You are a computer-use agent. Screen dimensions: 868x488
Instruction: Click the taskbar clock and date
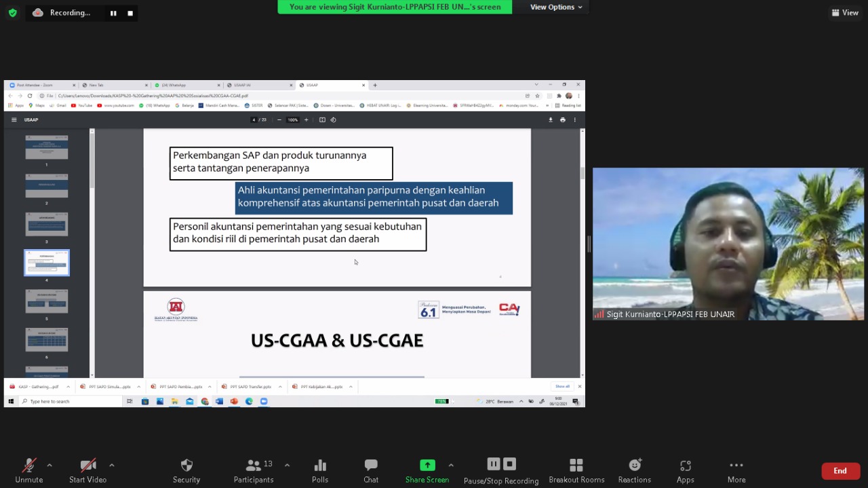pyautogui.click(x=559, y=401)
